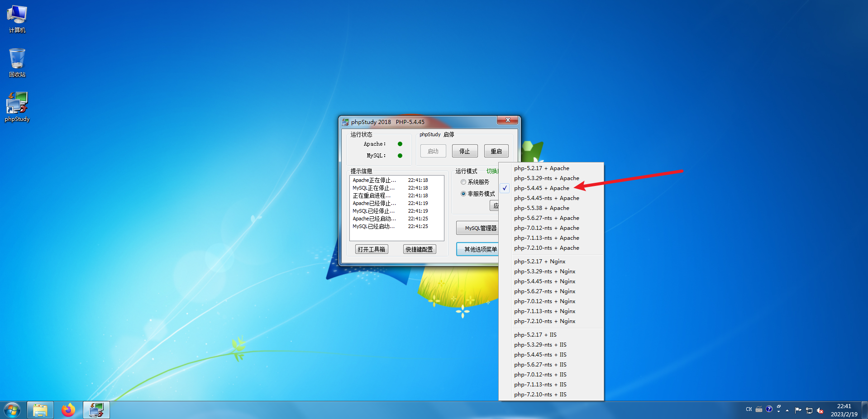Viewport: 868px width, 419px height.
Task: Choose php-5.6.27-nts + Nginx
Action: pyautogui.click(x=551, y=291)
